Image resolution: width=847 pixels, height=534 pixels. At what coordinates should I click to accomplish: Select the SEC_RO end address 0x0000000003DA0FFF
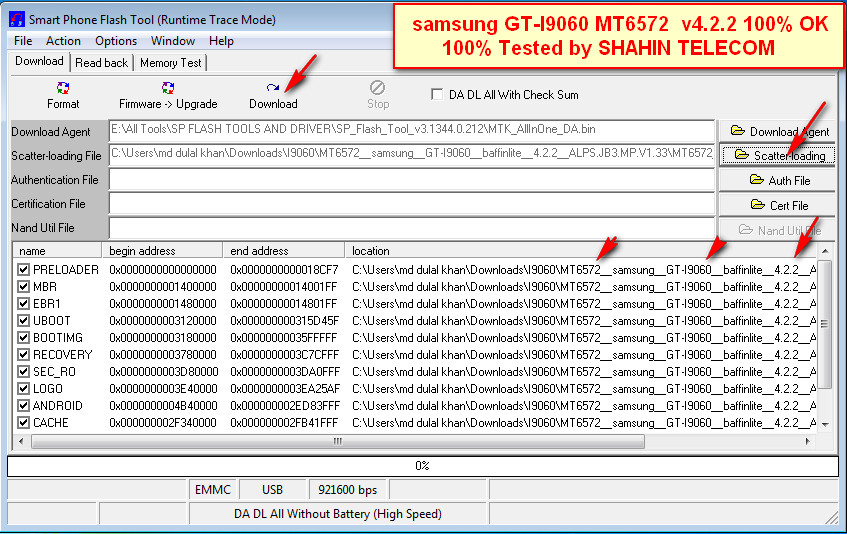pos(285,371)
